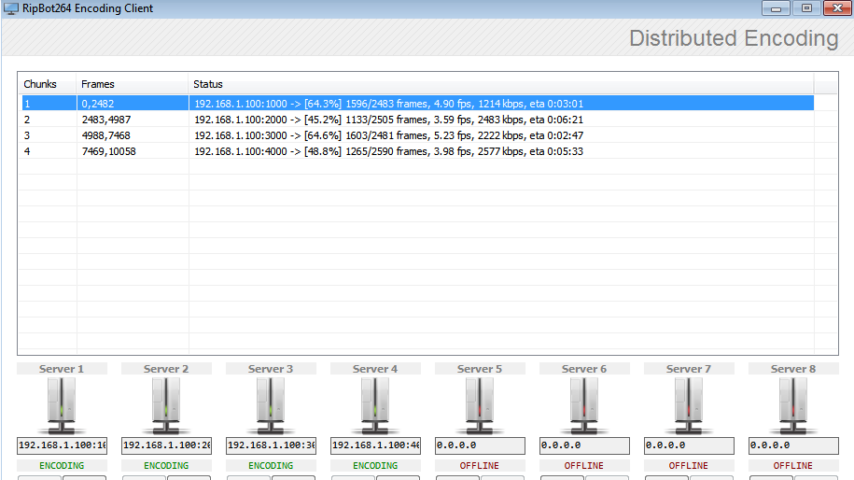Focus the Server 3 address field
The height and width of the screenshot is (480, 854).
coord(271,446)
